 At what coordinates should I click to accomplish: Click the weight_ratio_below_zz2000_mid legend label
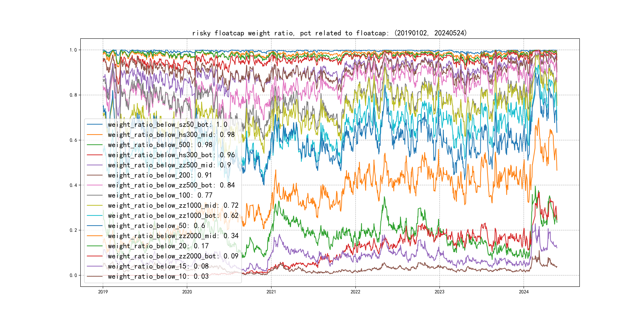click(x=173, y=236)
